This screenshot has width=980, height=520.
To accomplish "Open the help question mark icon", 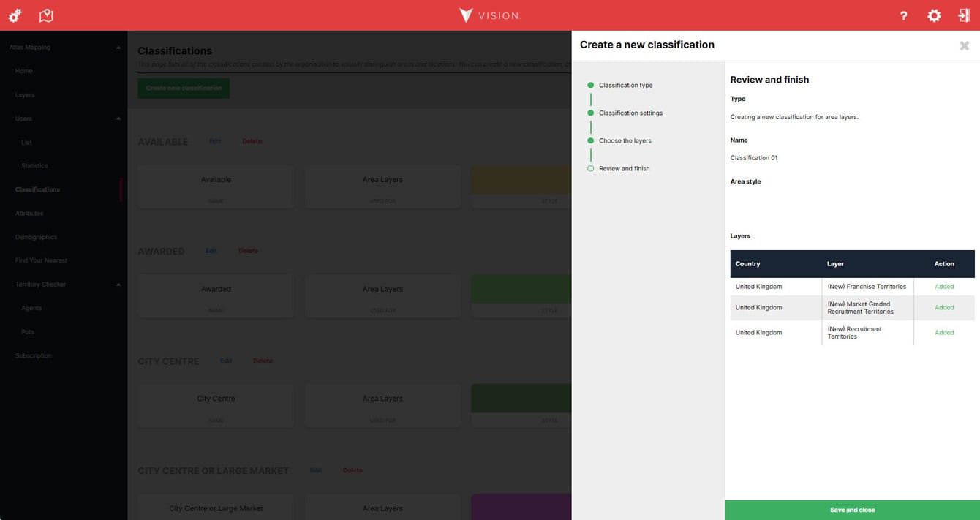I will coord(904,15).
